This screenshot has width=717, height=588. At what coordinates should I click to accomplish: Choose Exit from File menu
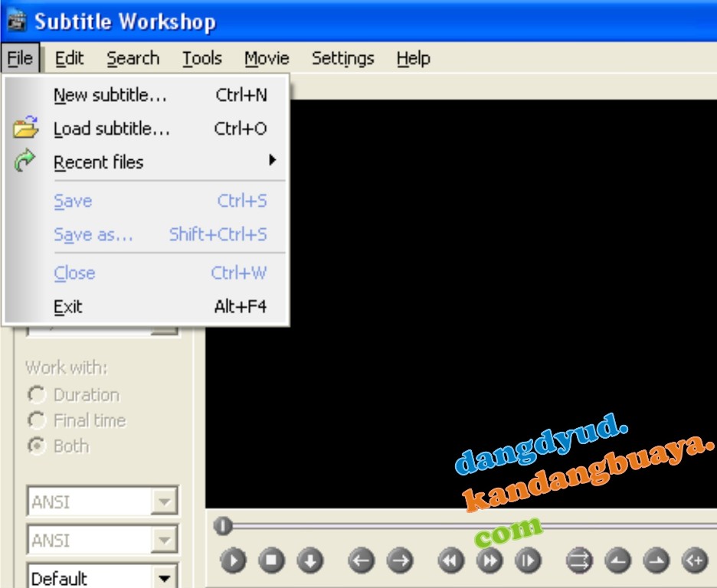[146, 306]
